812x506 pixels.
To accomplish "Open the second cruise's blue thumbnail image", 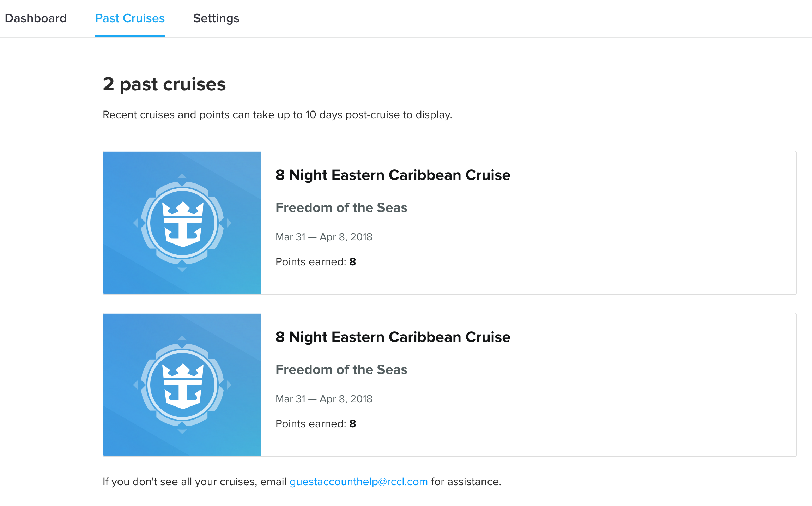I will (182, 385).
